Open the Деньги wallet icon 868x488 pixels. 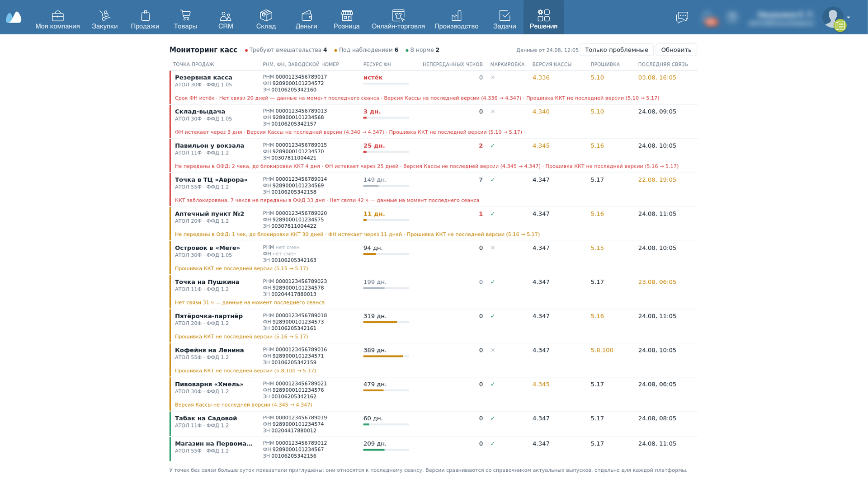tap(307, 16)
